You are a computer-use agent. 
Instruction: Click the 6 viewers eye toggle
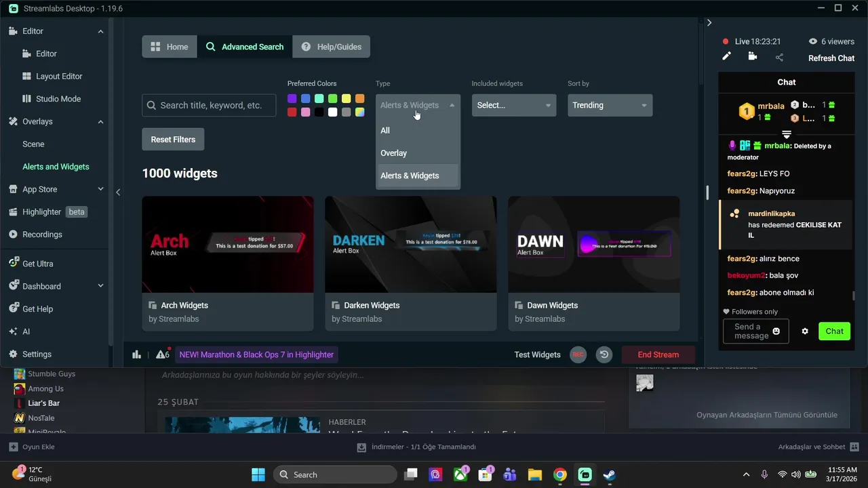click(813, 41)
